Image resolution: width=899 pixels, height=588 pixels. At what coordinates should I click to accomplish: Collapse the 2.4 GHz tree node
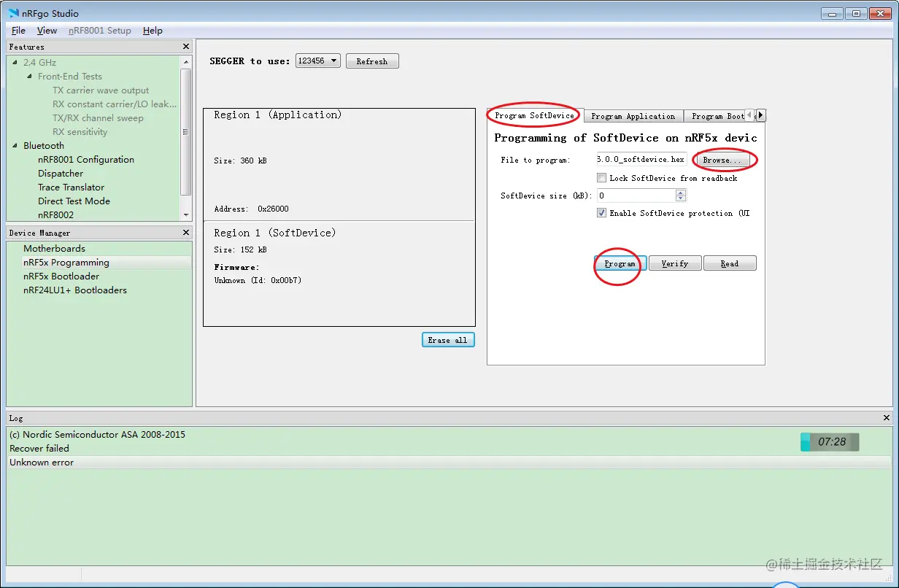tap(15, 63)
